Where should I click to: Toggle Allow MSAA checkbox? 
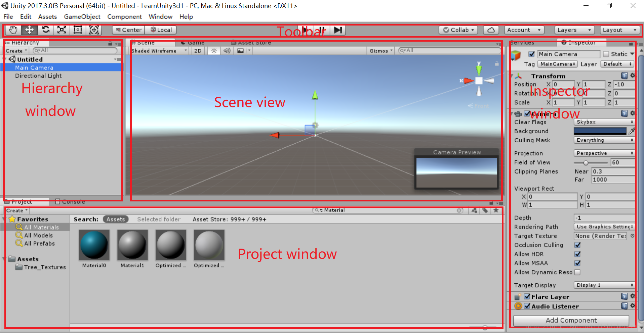(577, 263)
